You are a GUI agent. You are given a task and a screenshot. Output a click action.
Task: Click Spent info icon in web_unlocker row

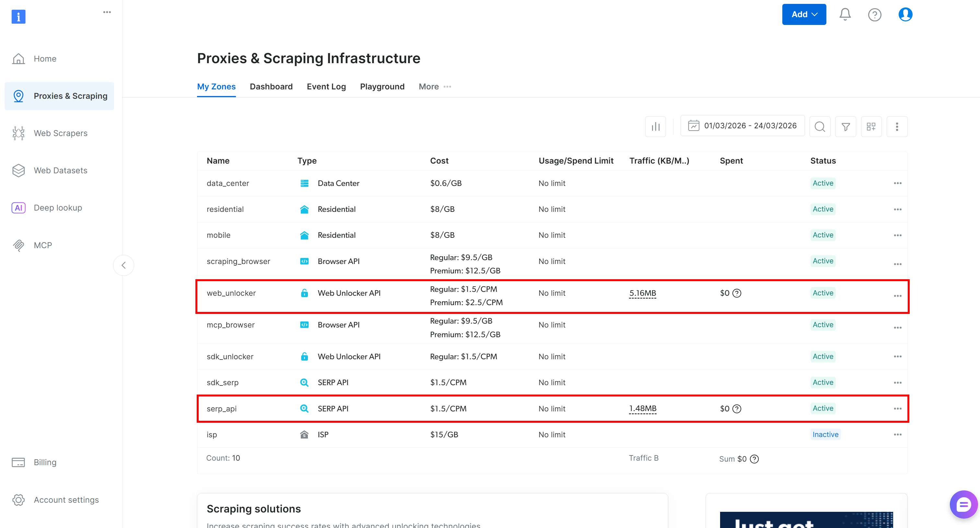tap(737, 293)
